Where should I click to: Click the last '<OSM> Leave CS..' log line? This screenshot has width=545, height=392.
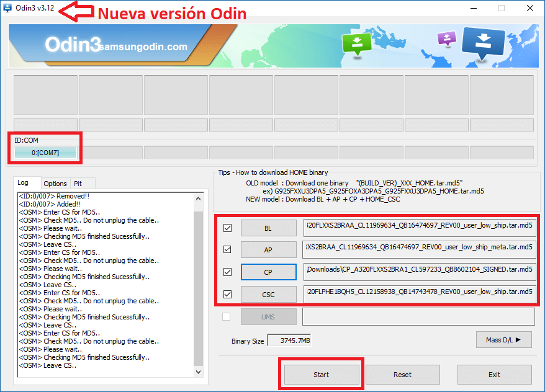pos(48,365)
